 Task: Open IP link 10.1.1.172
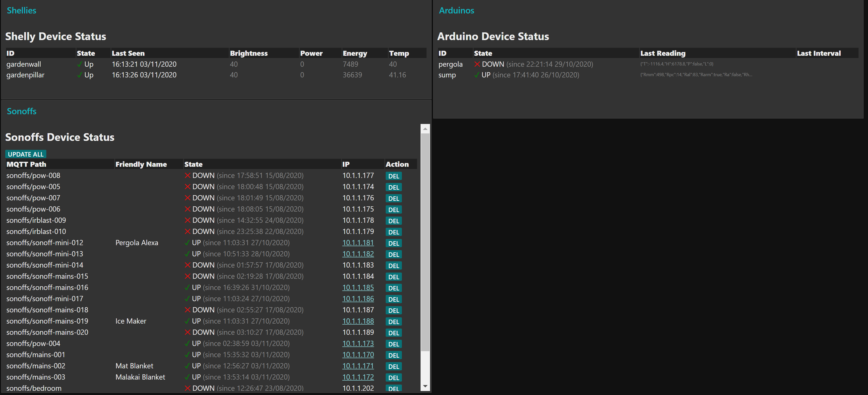coord(358,377)
